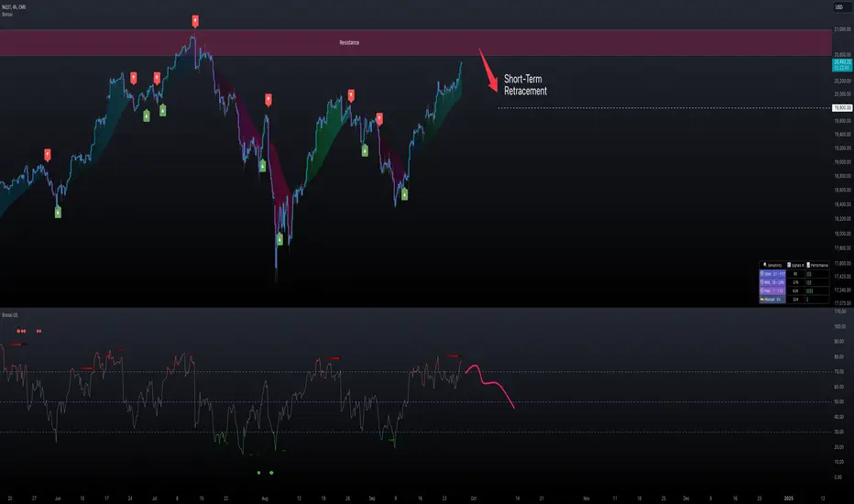The width and height of the screenshot is (854, 504).
Task: Select the 19,800.00 horizontal line price label
Action: click(842, 108)
